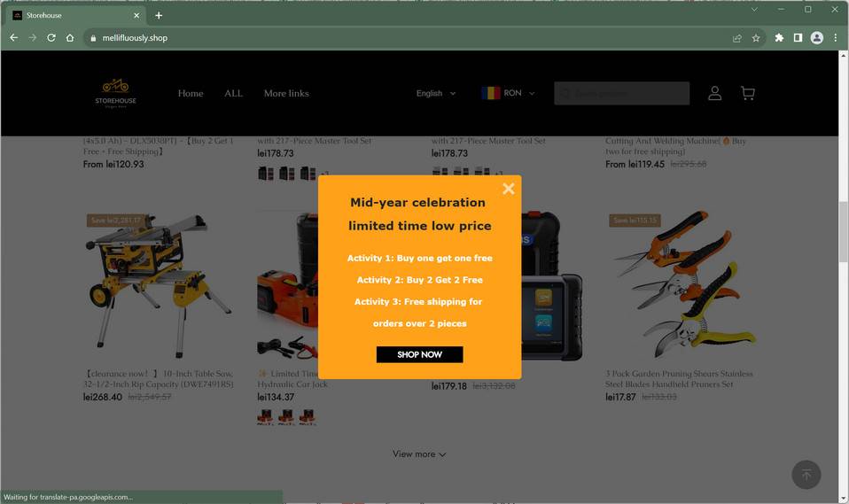849x504 pixels.
Task: Open the More links menu
Action: pyautogui.click(x=286, y=93)
